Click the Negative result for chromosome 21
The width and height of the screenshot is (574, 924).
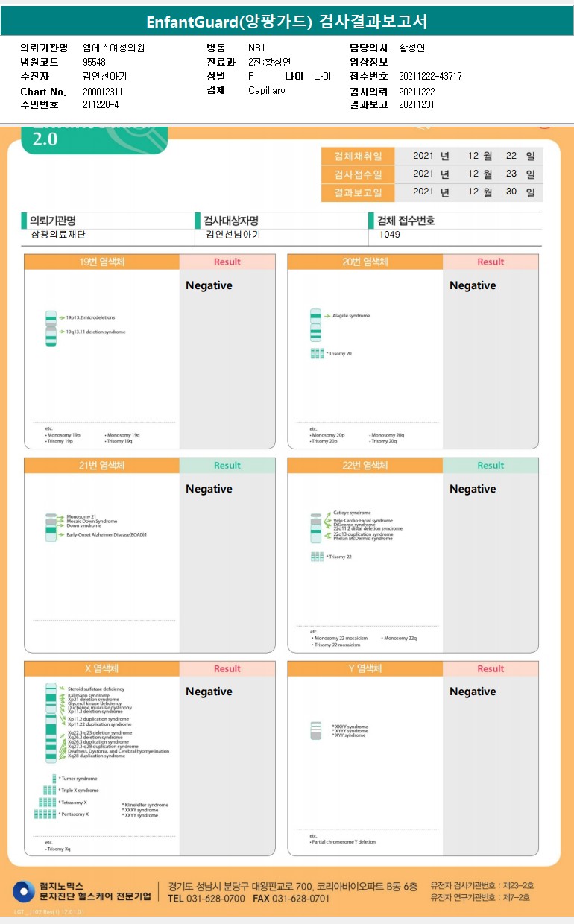[209, 489]
